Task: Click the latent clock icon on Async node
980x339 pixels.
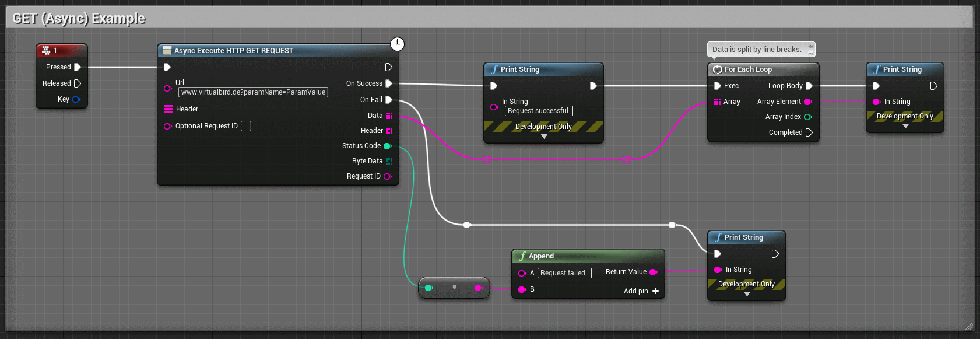Action: [x=397, y=44]
